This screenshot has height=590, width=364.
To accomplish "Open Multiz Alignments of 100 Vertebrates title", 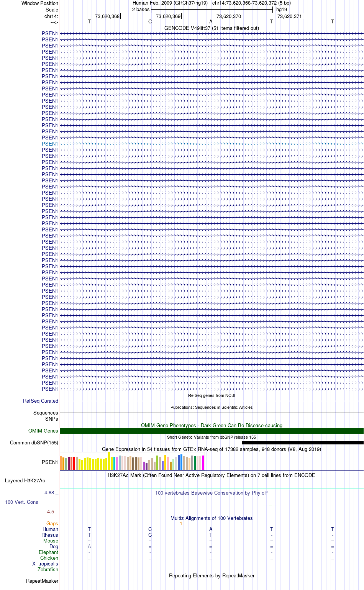I will point(212,518).
